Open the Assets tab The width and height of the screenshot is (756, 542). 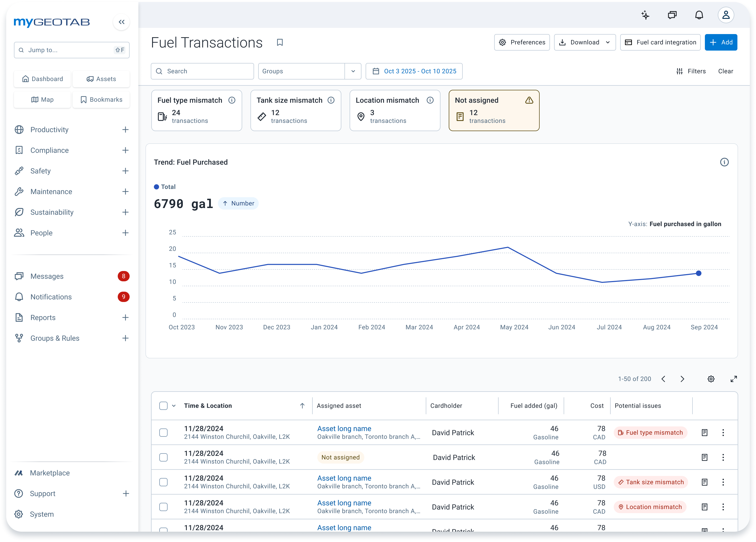(x=101, y=79)
